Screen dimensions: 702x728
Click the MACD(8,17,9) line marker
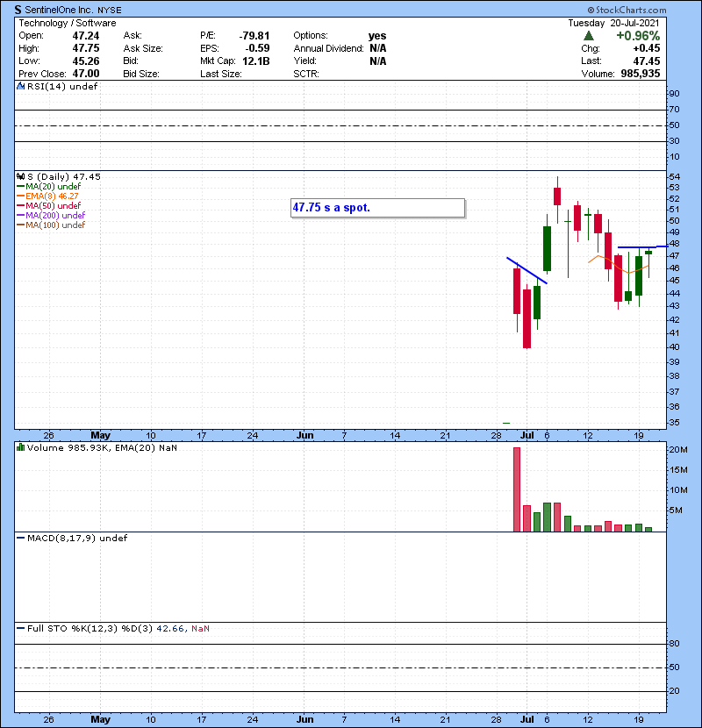(20, 538)
